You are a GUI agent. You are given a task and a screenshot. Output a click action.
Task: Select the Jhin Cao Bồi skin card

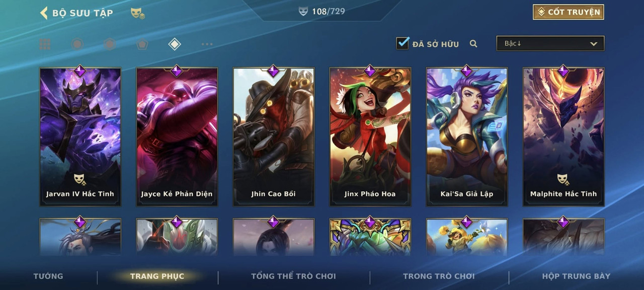[x=274, y=137]
